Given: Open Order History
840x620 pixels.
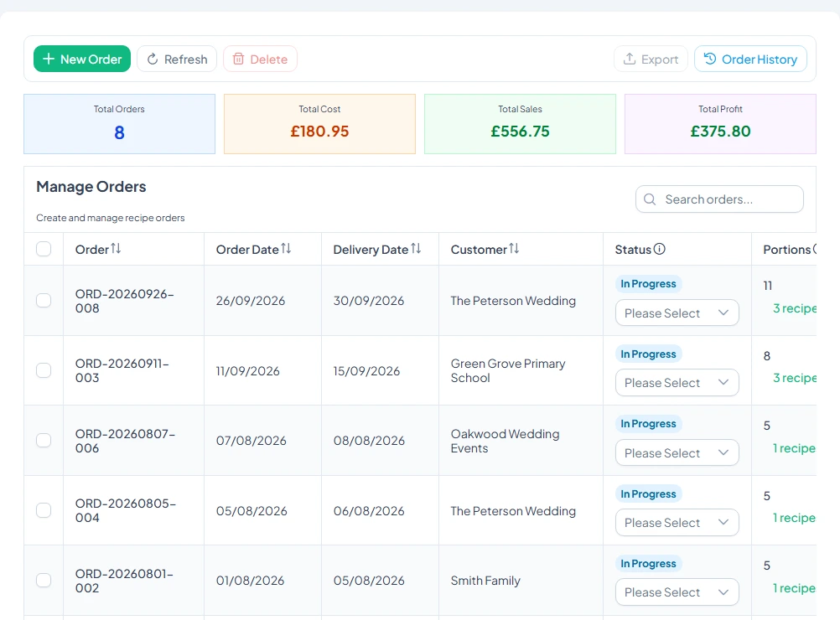Looking at the screenshot, I should [x=750, y=59].
